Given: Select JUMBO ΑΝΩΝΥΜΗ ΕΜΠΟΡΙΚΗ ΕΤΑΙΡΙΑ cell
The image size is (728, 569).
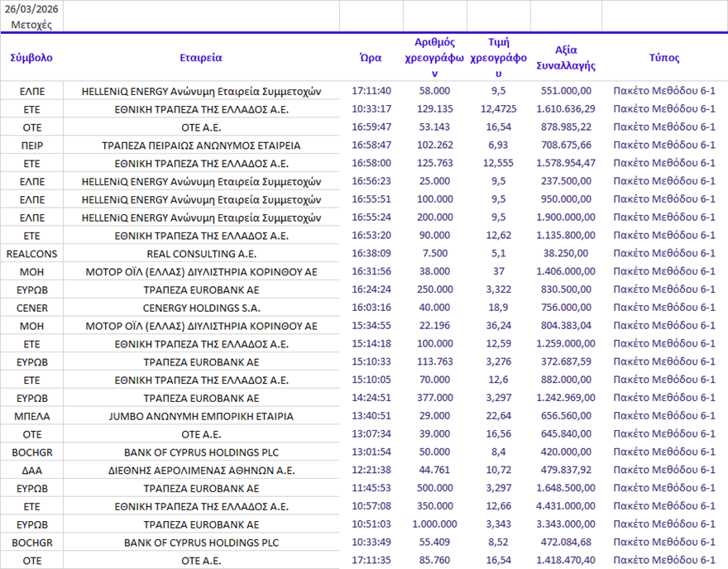Looking at the screenshot, I should 201,417.
